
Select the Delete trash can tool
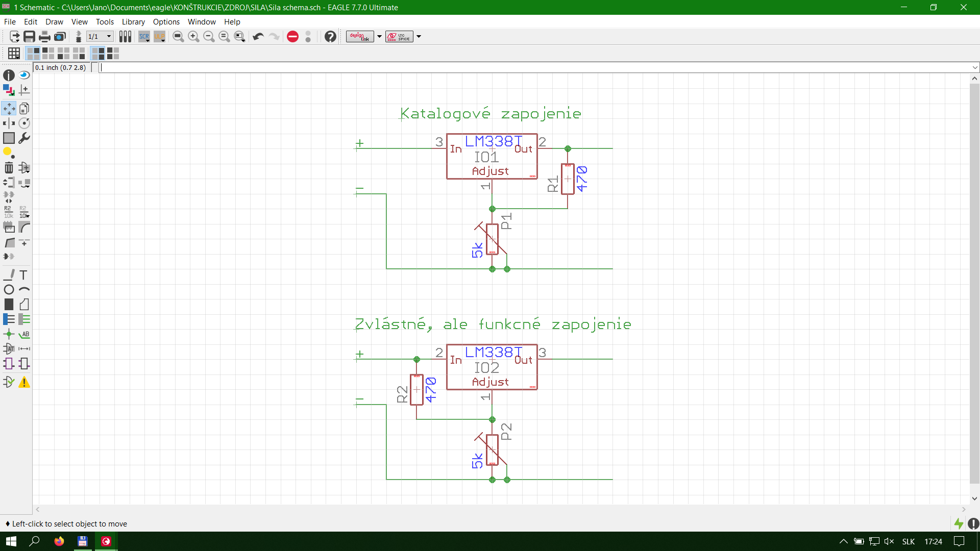(9, 168)
